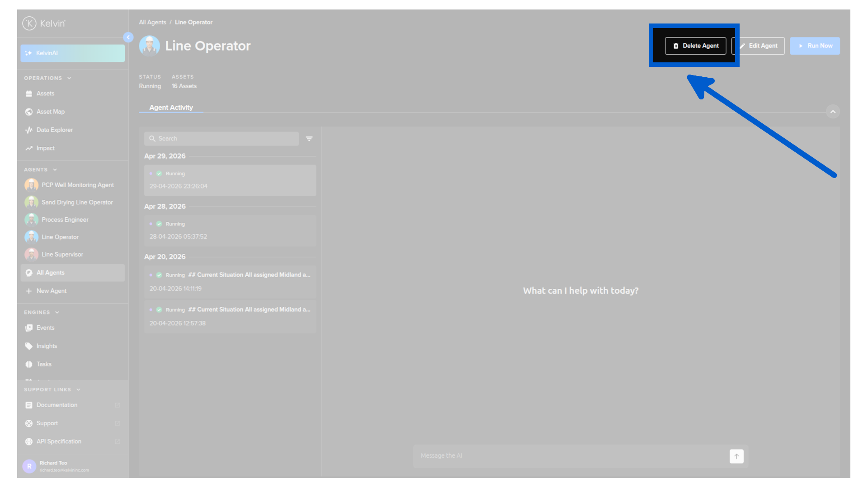
Task: Open the KelvinAI assistant
Action: [72, 53]
